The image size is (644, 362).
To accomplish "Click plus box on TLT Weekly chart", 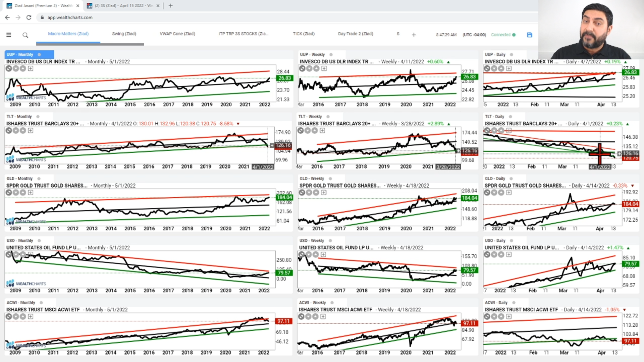I will tap(322, 130).
